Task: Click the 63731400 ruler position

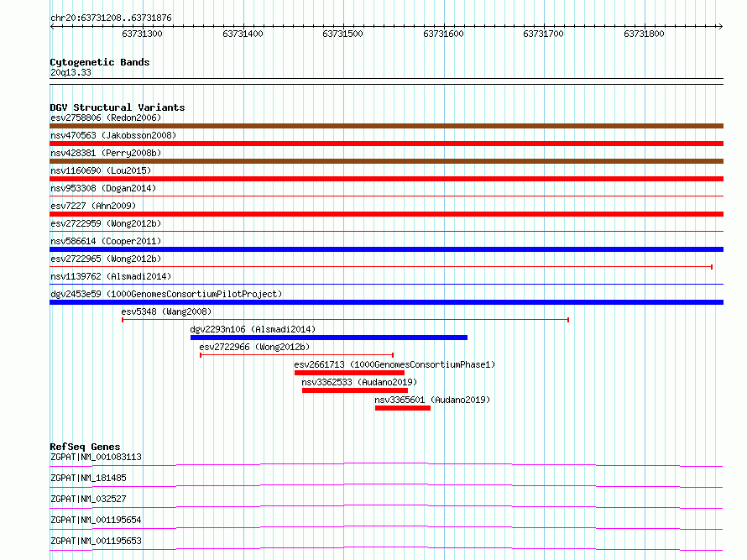Action: tap(243, 34)
